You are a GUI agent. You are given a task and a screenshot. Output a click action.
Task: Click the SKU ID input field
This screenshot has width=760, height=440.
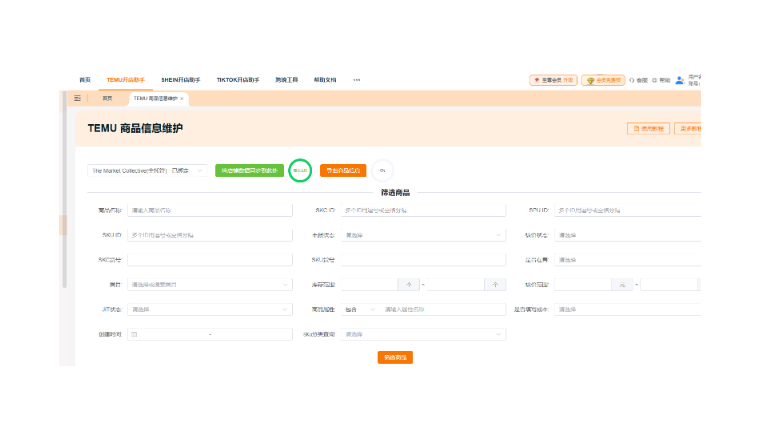(210, 235)
